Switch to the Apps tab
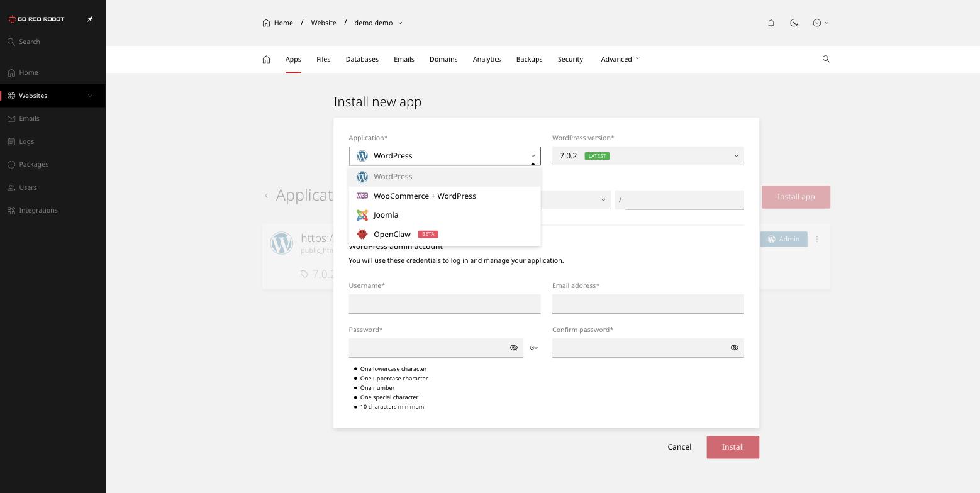The width and height of the screenshot is (980, 493). 293,59
